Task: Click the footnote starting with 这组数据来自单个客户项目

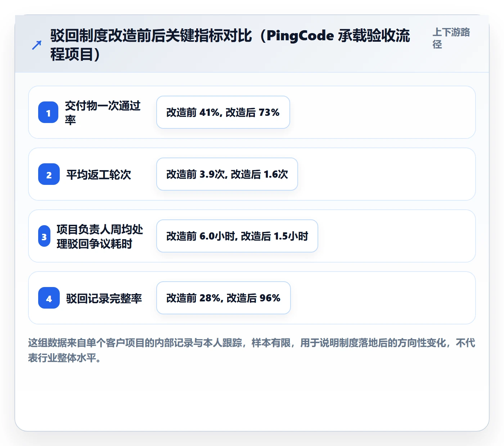Action: [252, 350]
